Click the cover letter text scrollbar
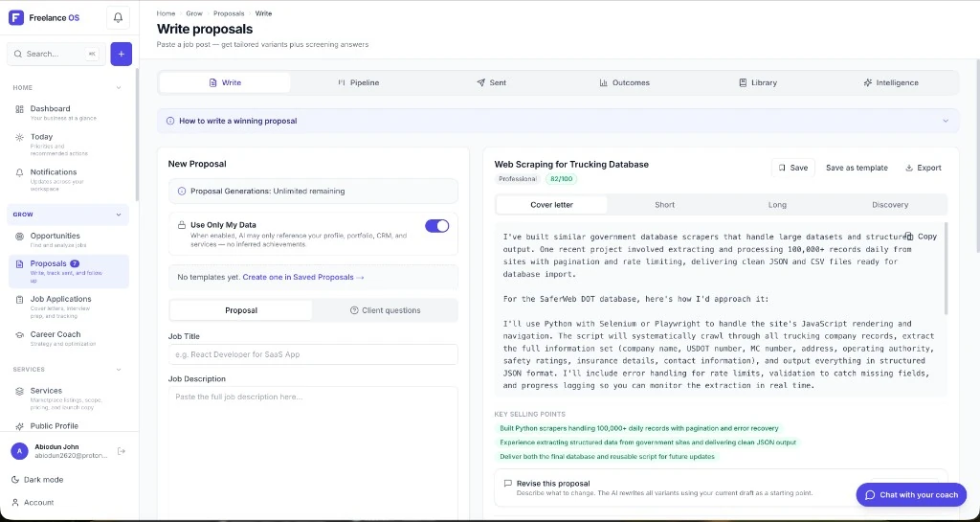Image resolution: width=980 pixels, height=522 pixels. click(947, 269)
